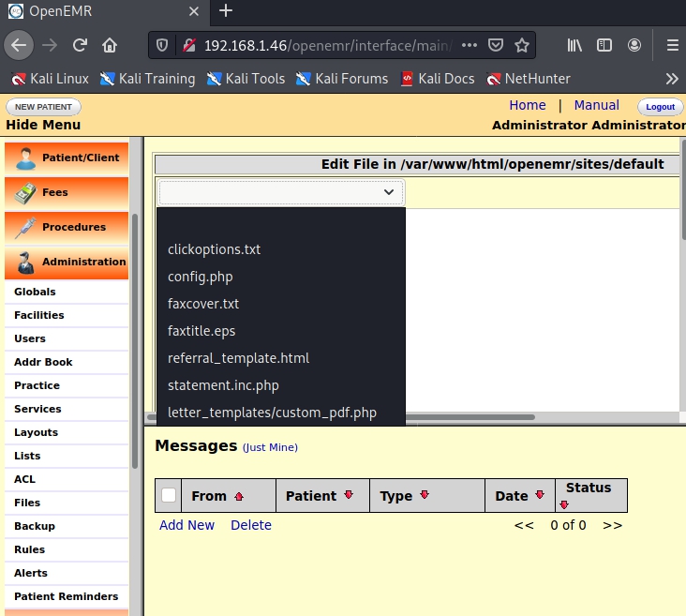Click the browser forward arrow
This screenshot has height=616, width=686.
point(50,45)
